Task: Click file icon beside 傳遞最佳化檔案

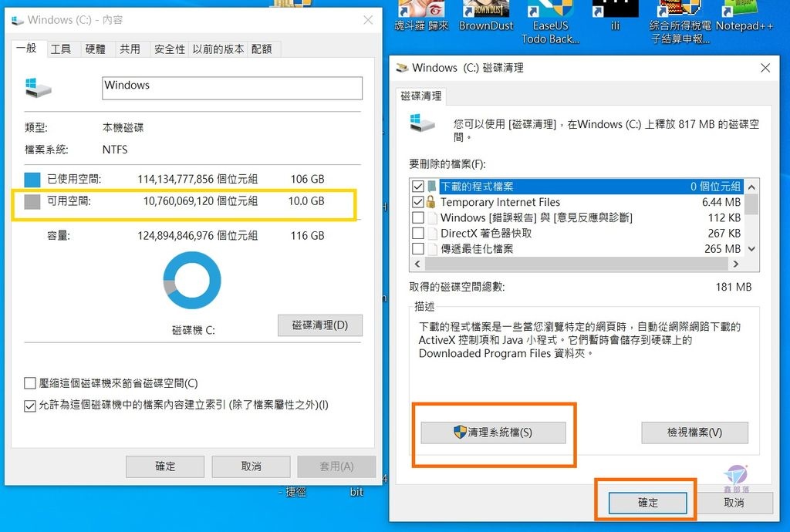Action: 432,248
